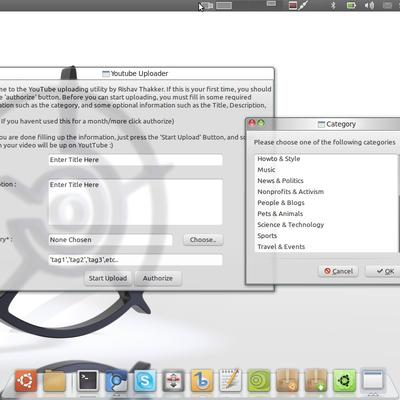Screen dimensions: 400x400
Task: Click the Choose... category button
Action: pyautogui.click(x=203, y=240)
